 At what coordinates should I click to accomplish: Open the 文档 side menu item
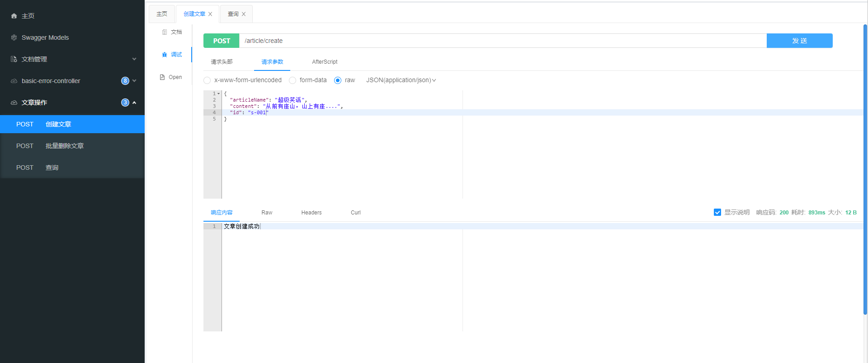[172, 32]
